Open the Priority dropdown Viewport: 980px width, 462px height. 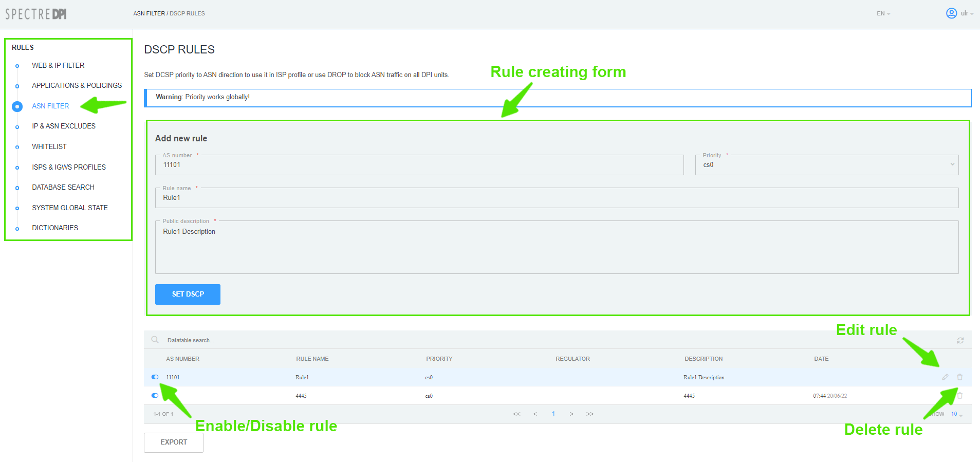point(826,165)
